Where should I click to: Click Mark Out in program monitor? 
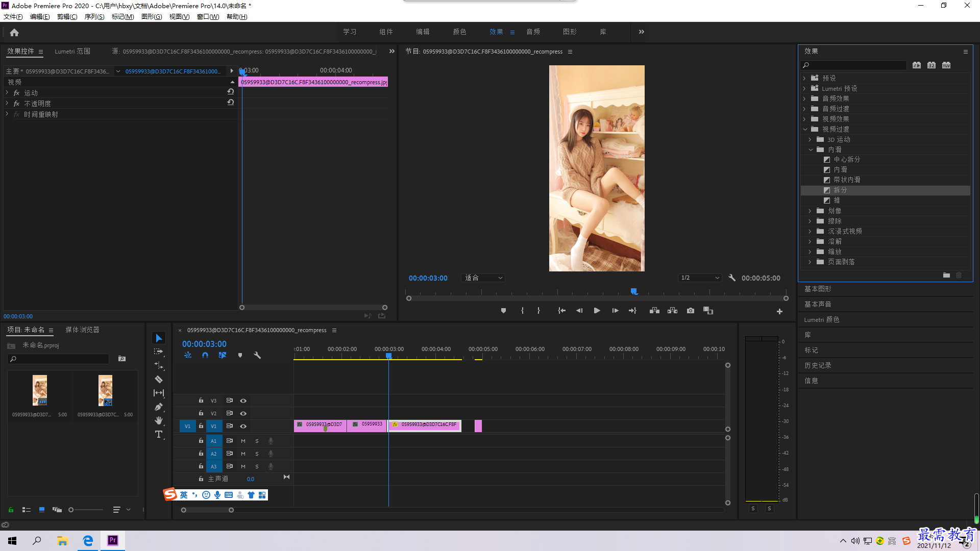tap(538, 311)
